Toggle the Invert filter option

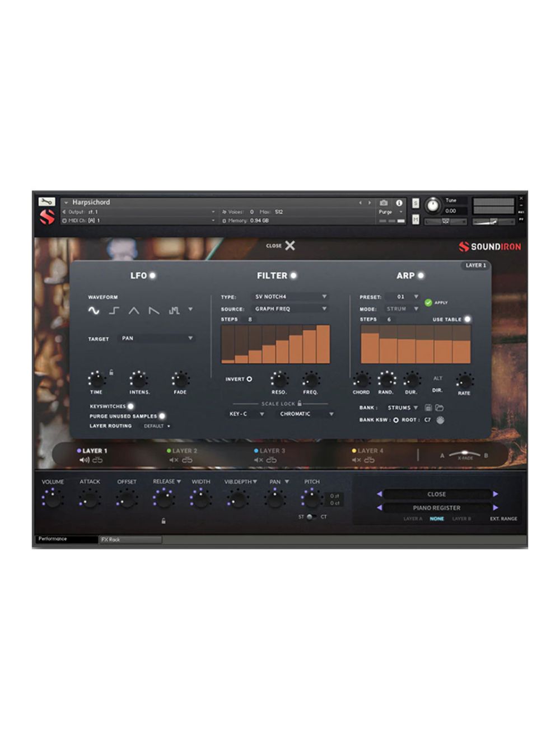(249, 379)
